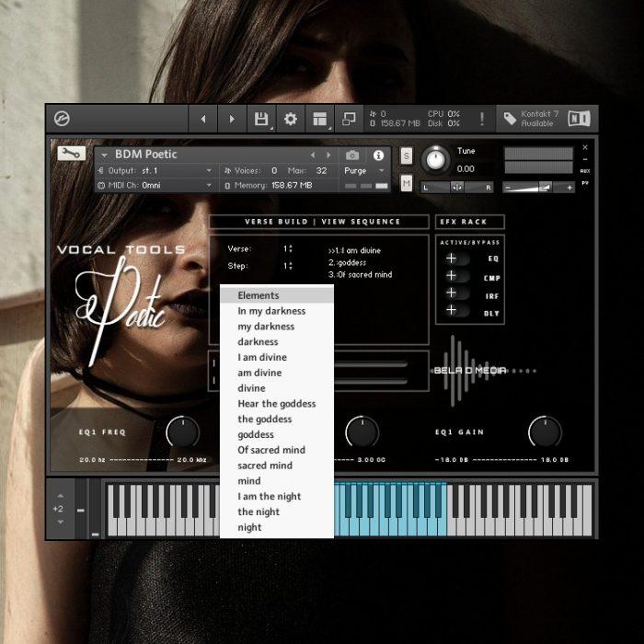This screenshot has width=644, height=644.
Task: Toggle the CMP compressor switch
Action: coord(456,276)
